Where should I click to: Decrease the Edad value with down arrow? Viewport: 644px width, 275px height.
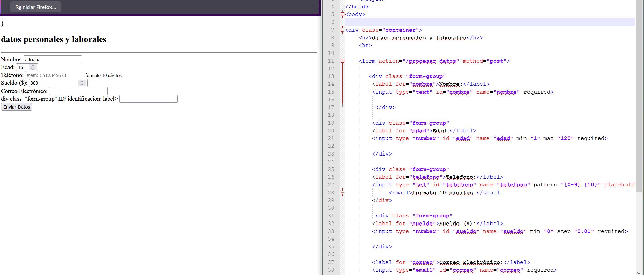pyautogui.click(x=33, y=69)
